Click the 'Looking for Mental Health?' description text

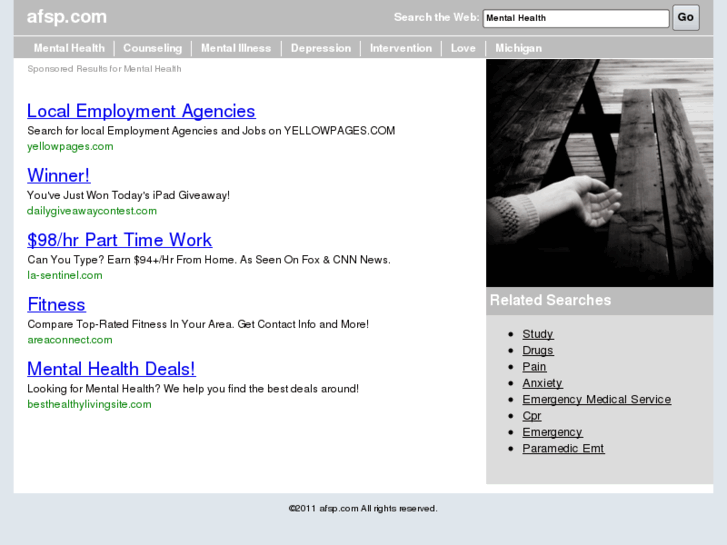click(x=193, y=389)
